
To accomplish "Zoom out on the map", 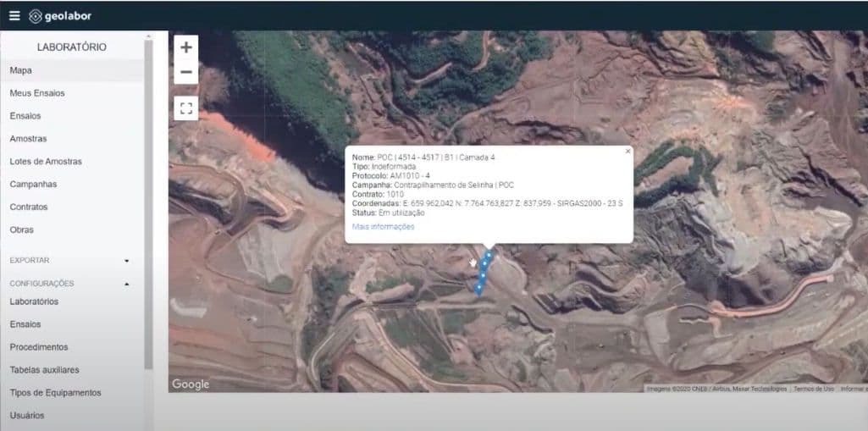I will 186,73.
